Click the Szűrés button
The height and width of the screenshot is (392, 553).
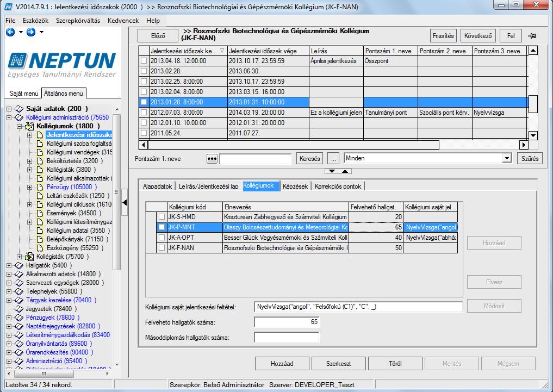pos(530,159)
